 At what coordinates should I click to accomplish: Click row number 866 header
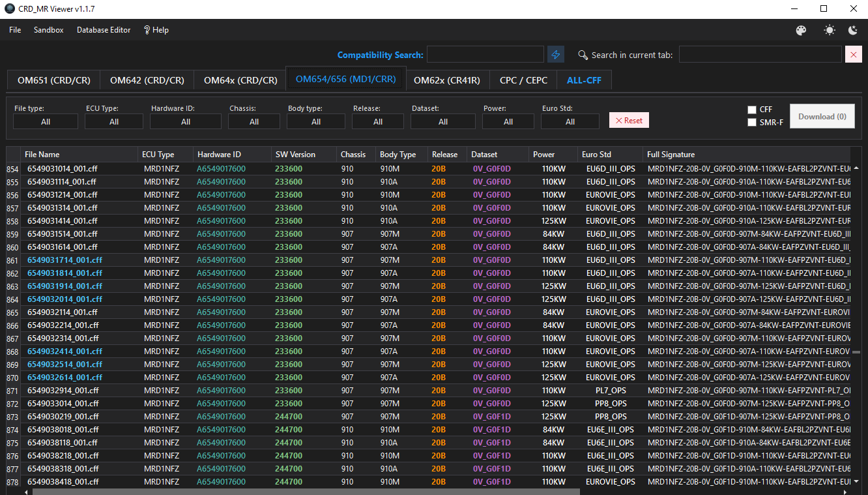pyautogui.click(x=13, y=325)
